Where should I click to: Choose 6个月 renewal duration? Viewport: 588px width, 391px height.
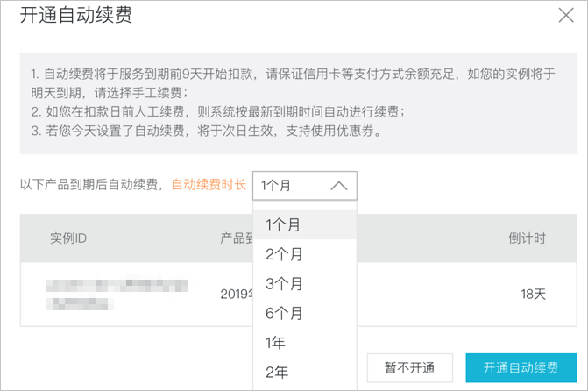point(304,313)
